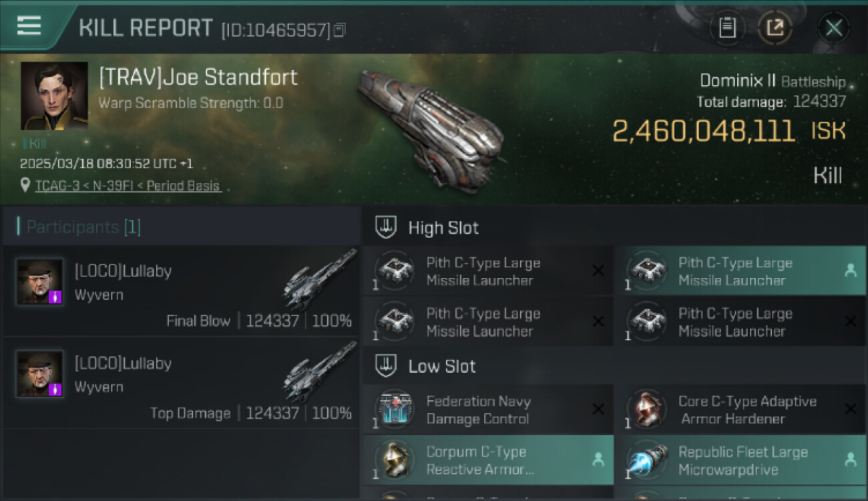
Task: Open the hamburger menu at top left
Action: coord(29,26)
